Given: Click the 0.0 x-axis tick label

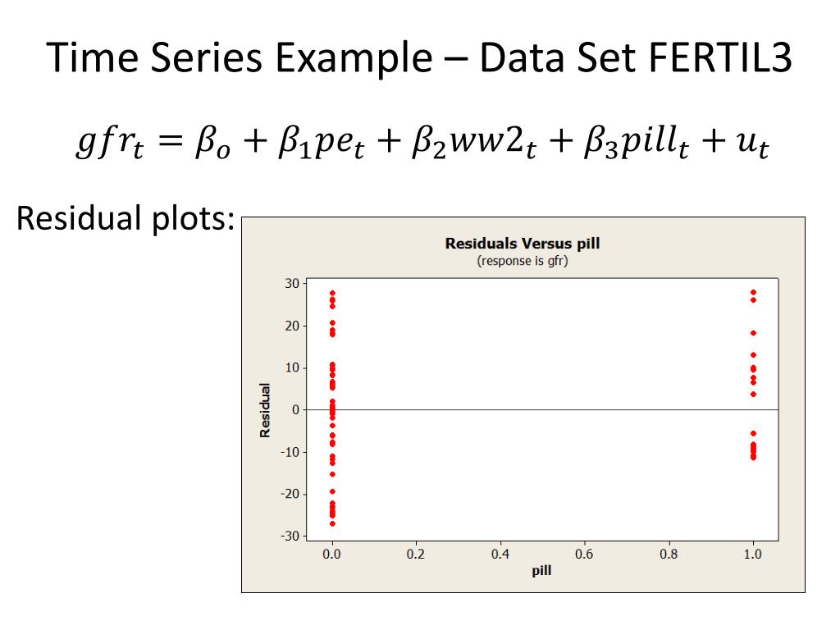Looking at the screenshot, I should click(x=331, y=554).
